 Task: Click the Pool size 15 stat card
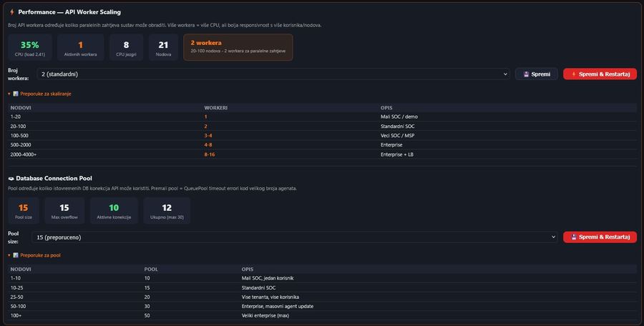(x=24, y=211)
